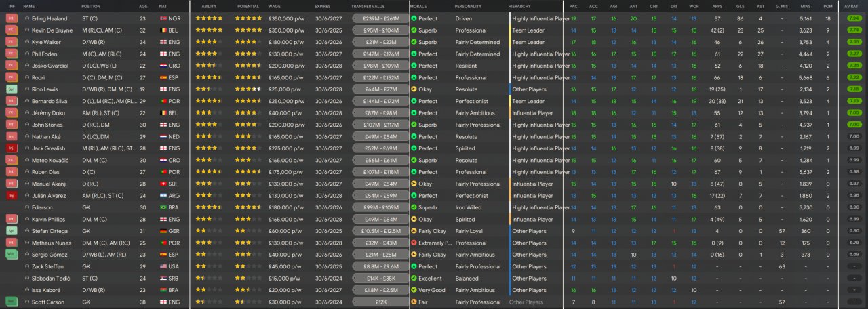Click Phil Foden's ability star rating
868x309 pixels.
[x=209, y=54]
